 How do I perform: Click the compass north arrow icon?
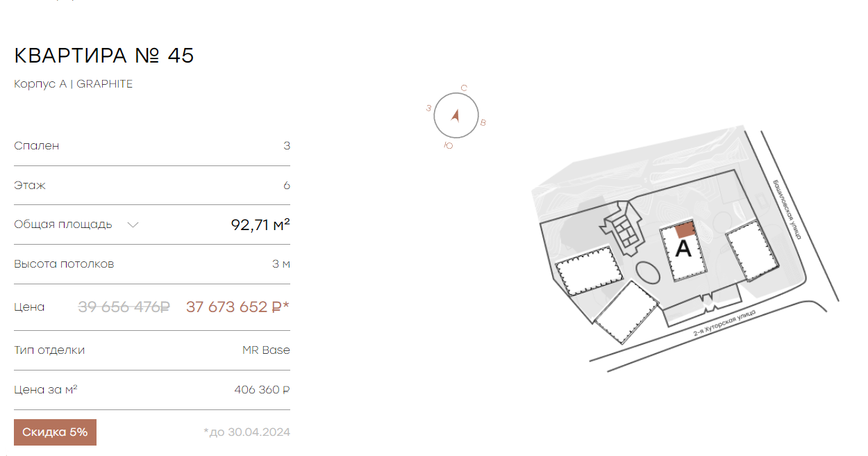[x=456, y=116]
